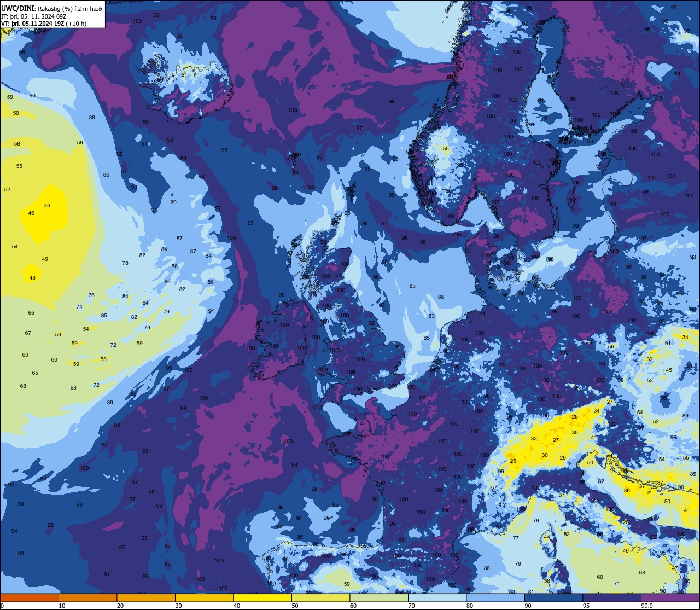This screenshot has height=610, width=700.
Task: Click the "48" value in the Atlantic yellow patch
Action: coord(32,278)
